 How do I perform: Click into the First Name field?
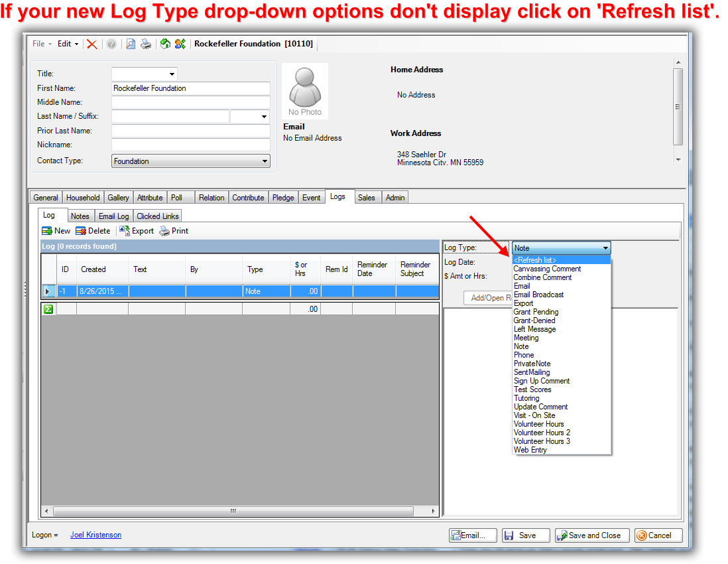190,88
